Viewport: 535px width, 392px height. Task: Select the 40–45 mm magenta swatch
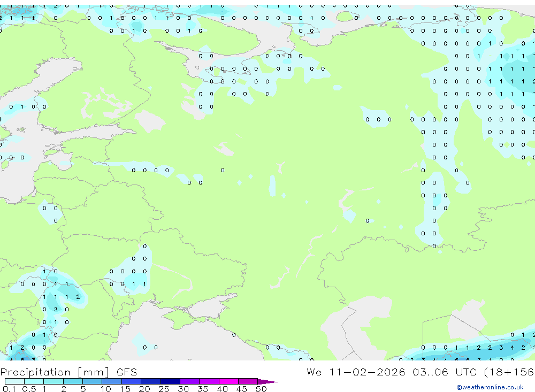pos(228,381)
